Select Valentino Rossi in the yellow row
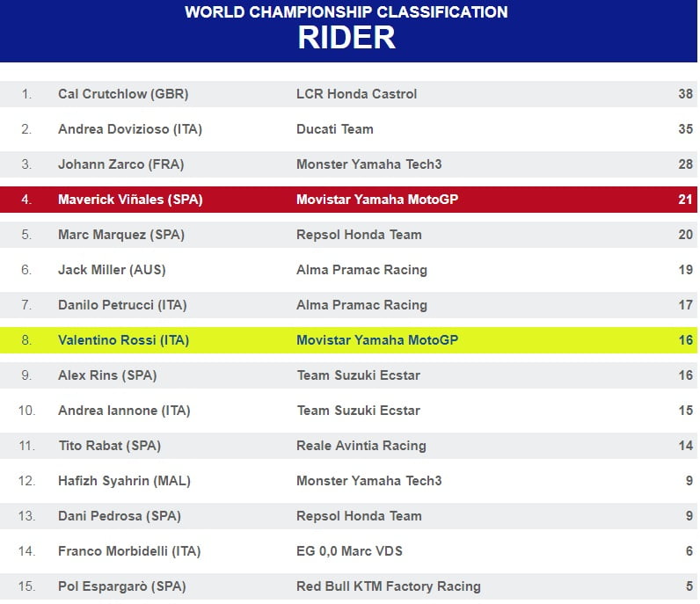The width and height of the screenshot is (700, 604). pos(123,340)
